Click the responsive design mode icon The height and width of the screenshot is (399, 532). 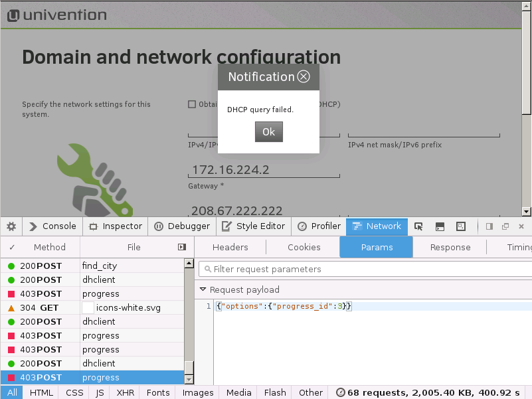[x=461, y=226]
